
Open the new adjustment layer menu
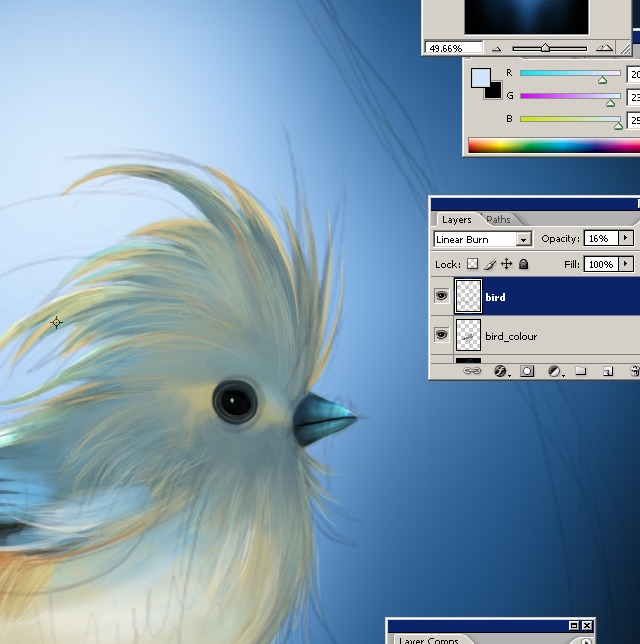pos(555,371)
